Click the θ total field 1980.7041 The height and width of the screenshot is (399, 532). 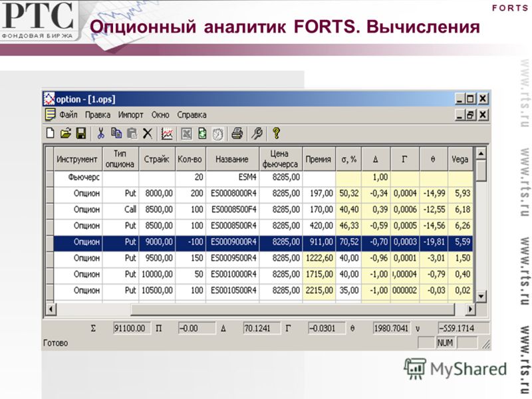tap(392, 328)
